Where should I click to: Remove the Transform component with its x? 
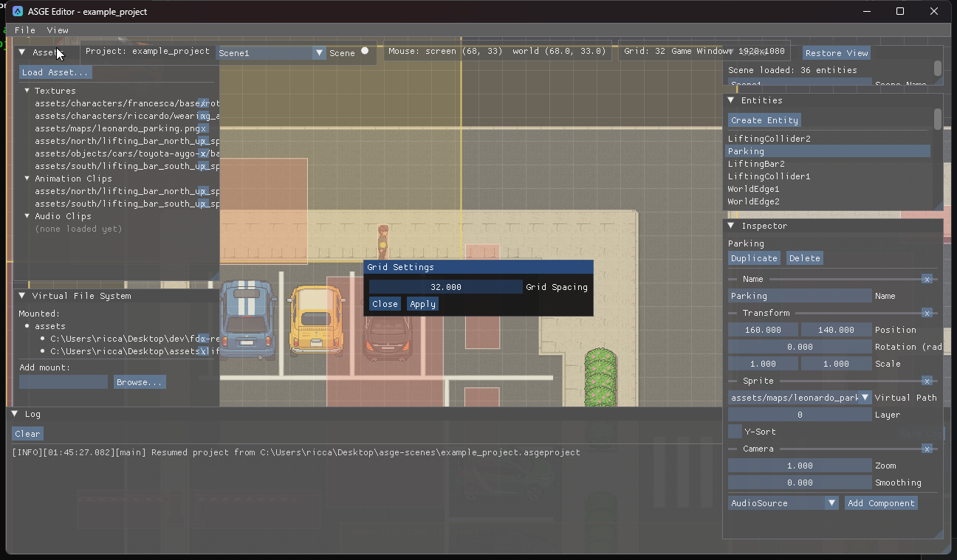coord(927,313)
